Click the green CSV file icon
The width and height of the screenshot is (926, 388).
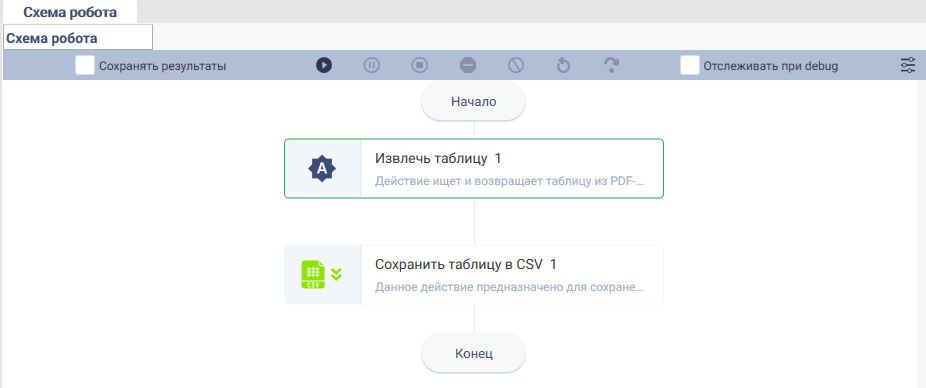314,275
